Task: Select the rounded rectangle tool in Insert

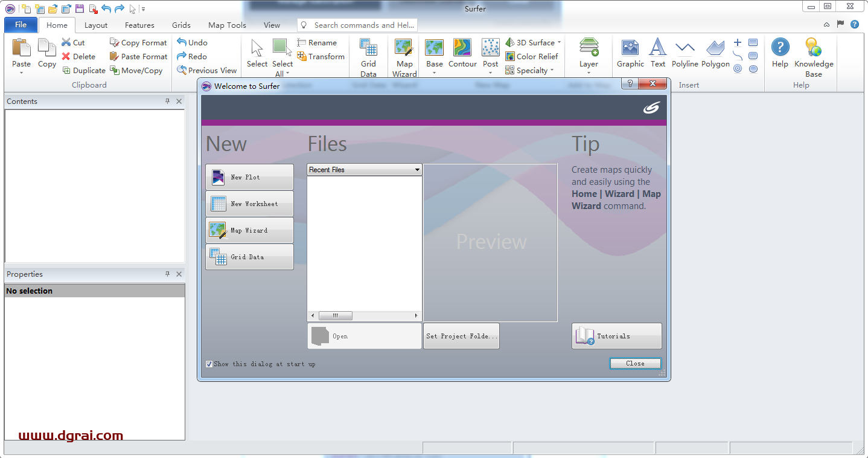Action: [753, 56]
